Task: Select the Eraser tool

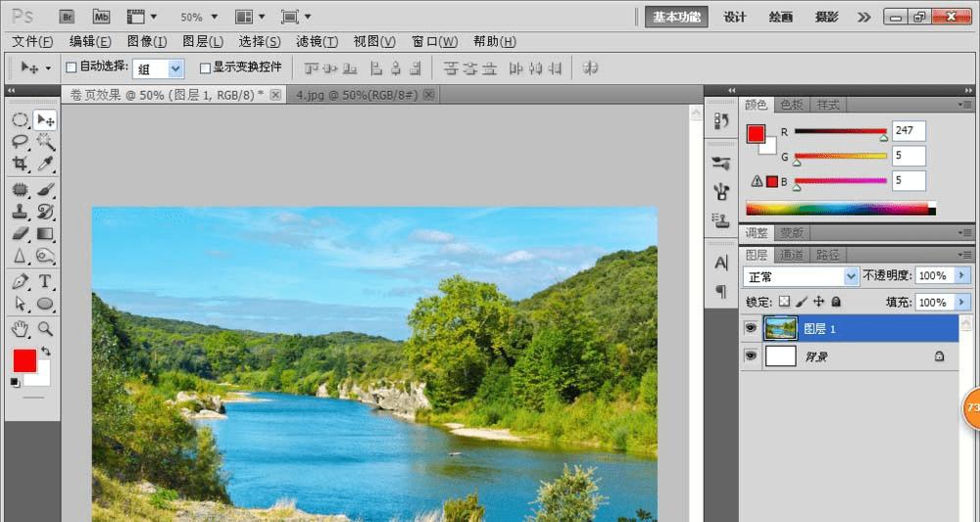Action: point(20,233)
